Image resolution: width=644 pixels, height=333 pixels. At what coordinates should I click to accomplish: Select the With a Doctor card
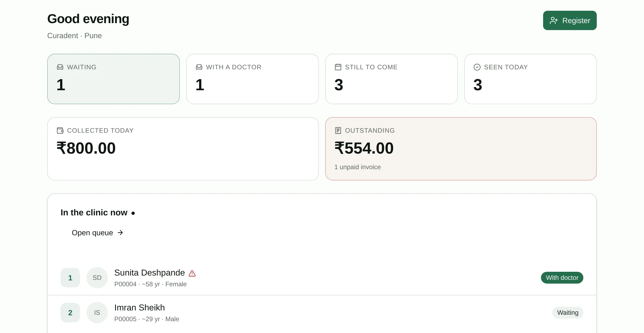coord(253,79)
